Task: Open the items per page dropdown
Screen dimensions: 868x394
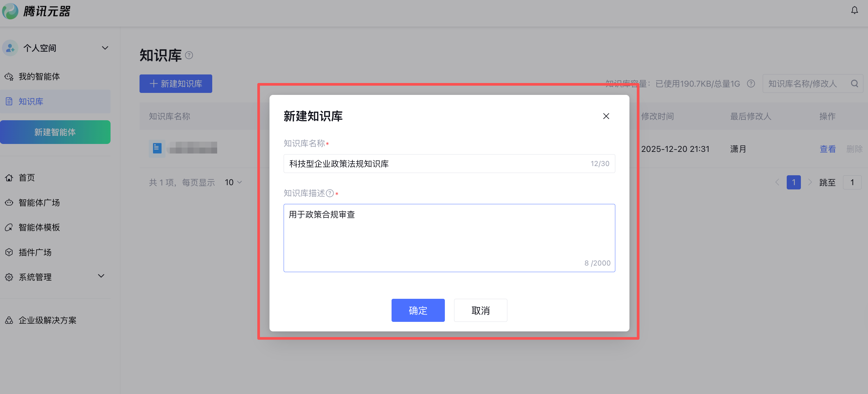Action: coord(233,183)
